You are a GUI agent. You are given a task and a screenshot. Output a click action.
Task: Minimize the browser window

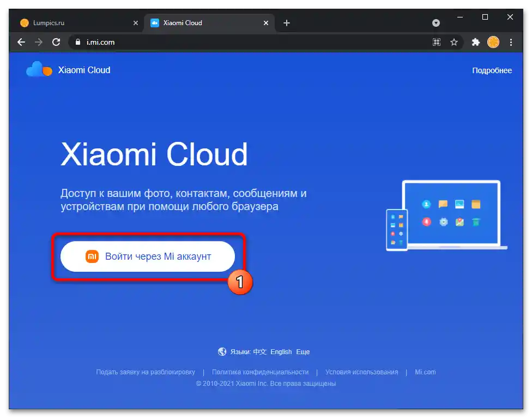pyautogui.click(x=460, y=17)
